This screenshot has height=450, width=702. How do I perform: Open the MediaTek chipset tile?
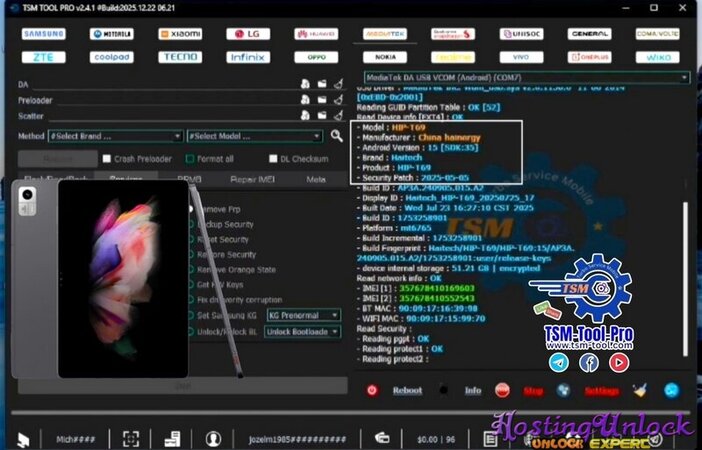384,34
